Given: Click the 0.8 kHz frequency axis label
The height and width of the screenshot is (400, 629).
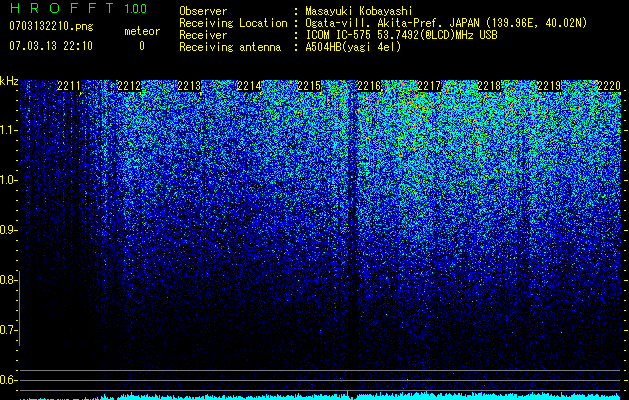Looking at the screenshot, I should [7, 280].
